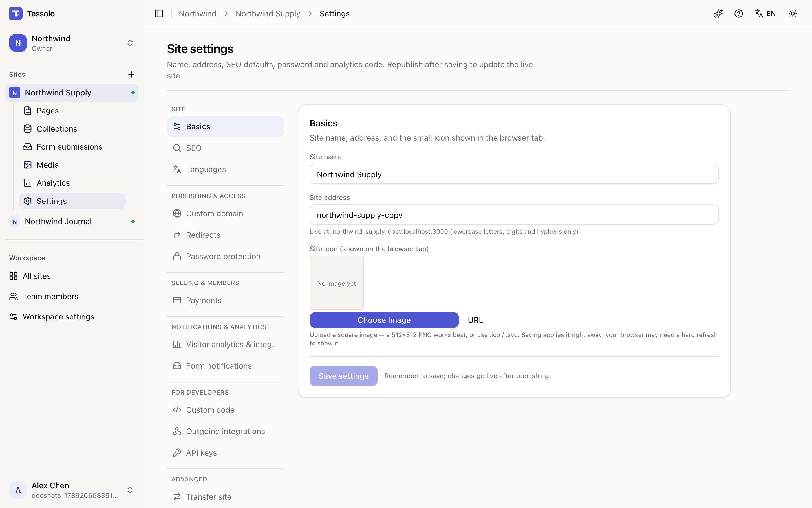Open Collections in the sidebar
812x508 pixels.
point(72,129)
